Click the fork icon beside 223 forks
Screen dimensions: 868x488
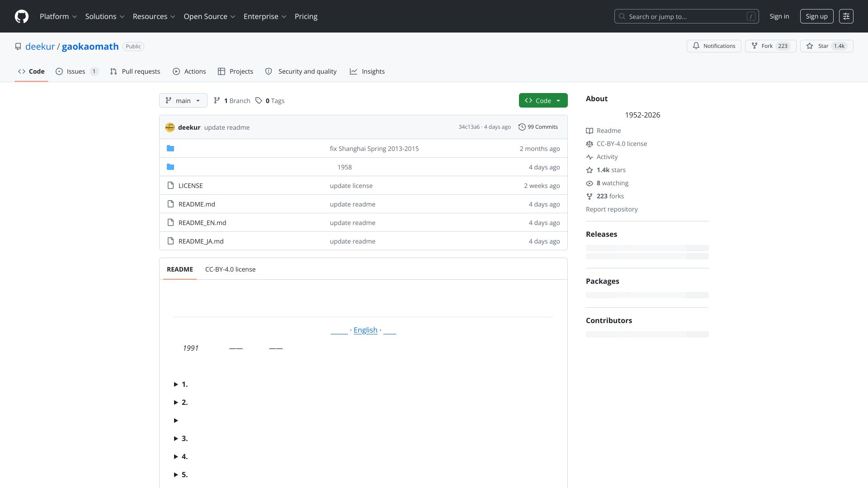coord(590,196)
